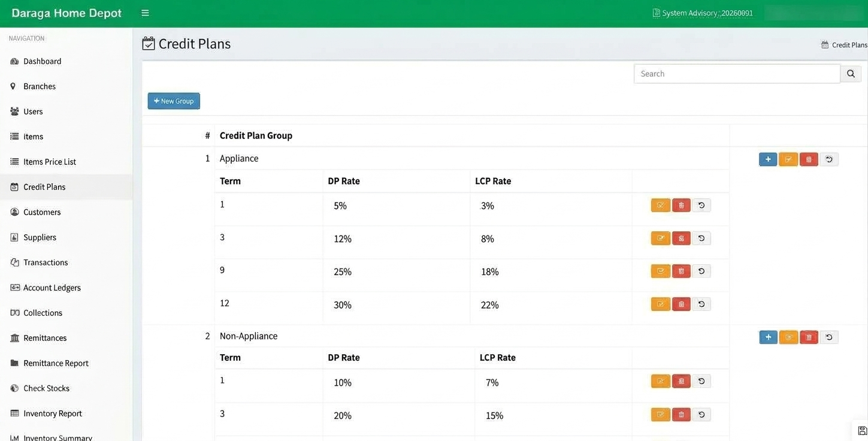Screen dimensions: 868x441
Task: Focus the Search input field
Action: (737, 74)
